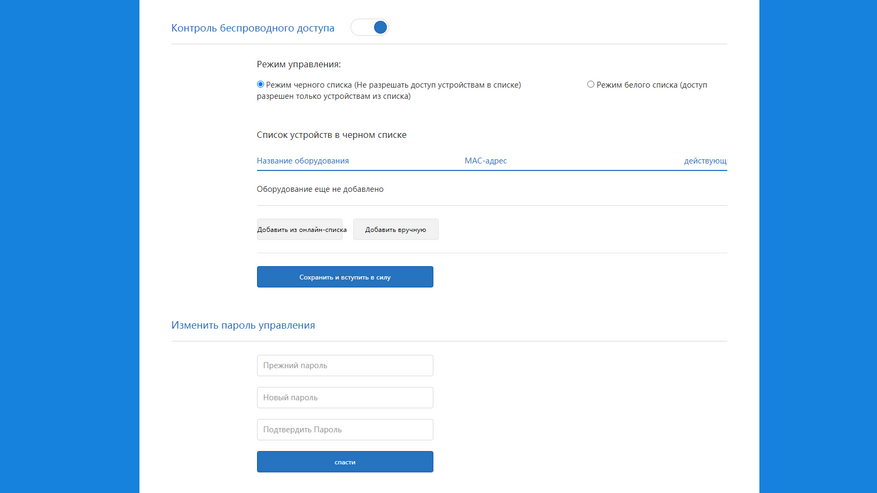Click the Список устройств в черном списке title
877x493 pixels.
(x=332, y=135)
